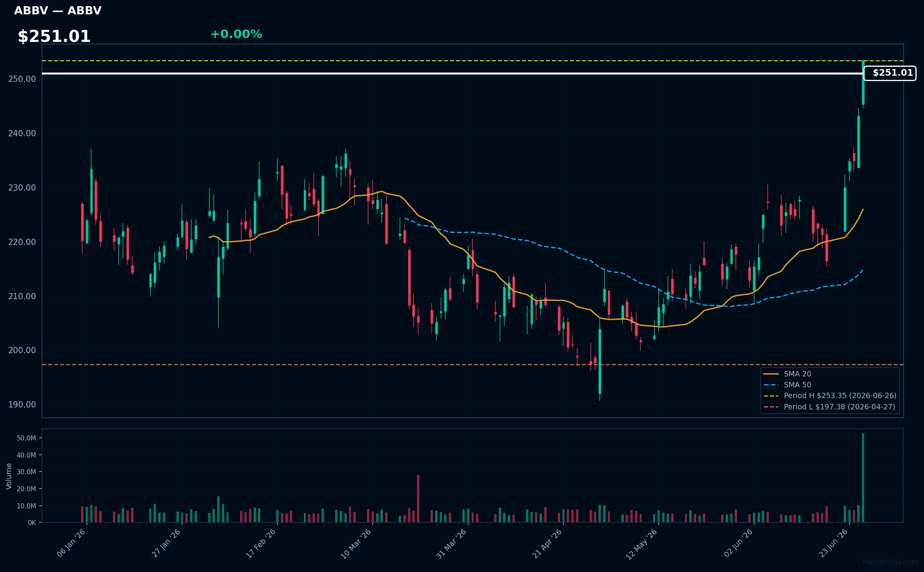Click the 31 Mar '26 date label

pyautogui.click(x=452, y=543)
